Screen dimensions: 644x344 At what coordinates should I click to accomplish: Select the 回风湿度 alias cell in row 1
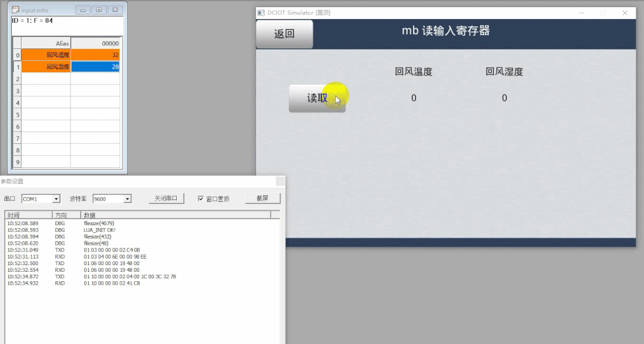[x=46, y=66]
